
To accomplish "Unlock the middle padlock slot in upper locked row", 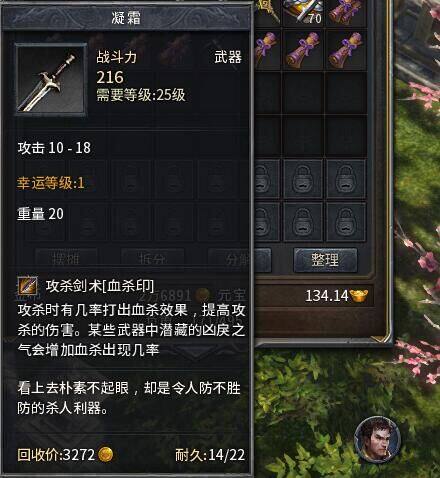I will click(x=303, y=179).
